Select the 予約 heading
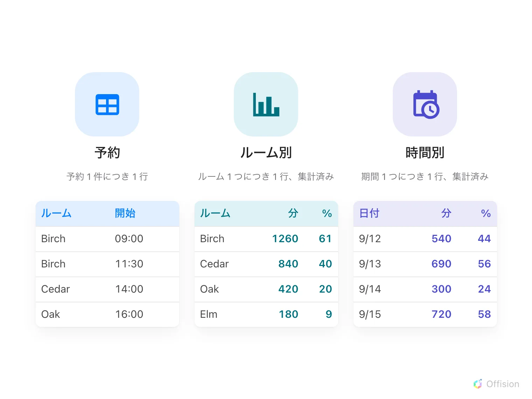The image size is (532, 399). click(x=107, y=153)
